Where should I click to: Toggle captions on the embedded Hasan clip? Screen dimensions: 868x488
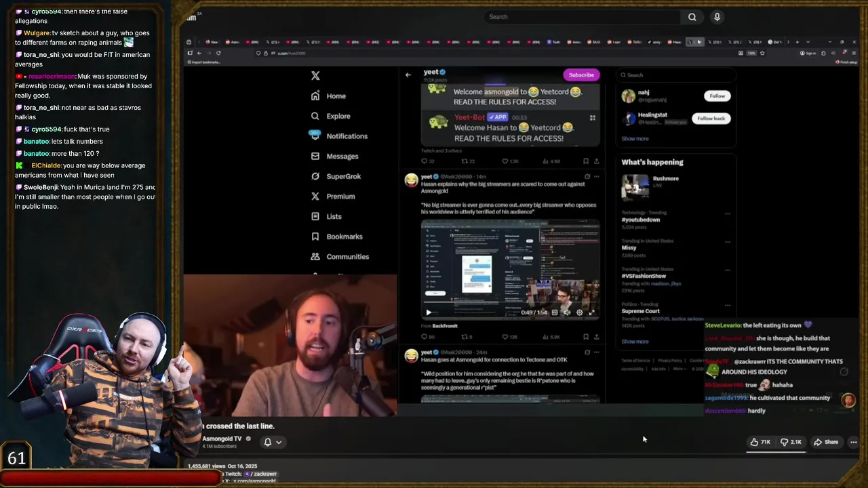click(x=555, y=312)
